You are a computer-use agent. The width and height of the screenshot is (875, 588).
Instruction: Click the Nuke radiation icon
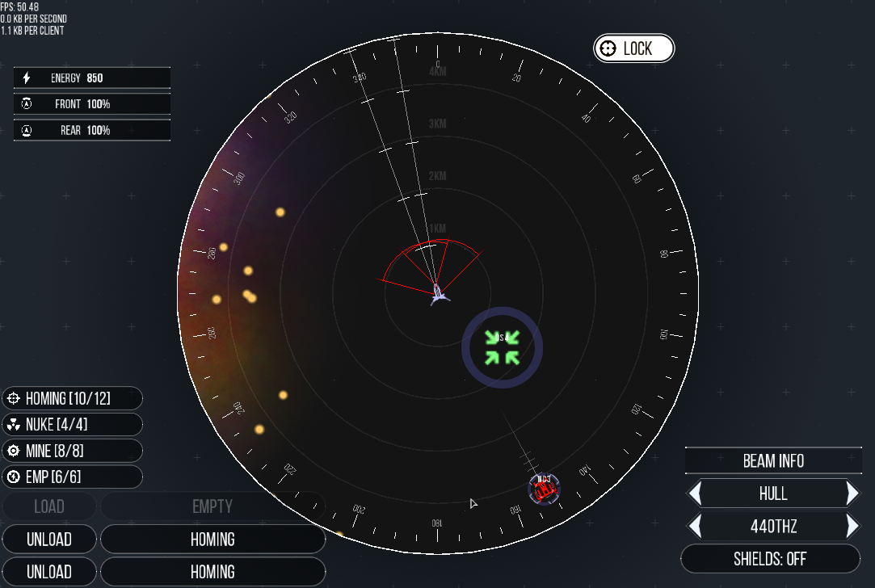13,425
